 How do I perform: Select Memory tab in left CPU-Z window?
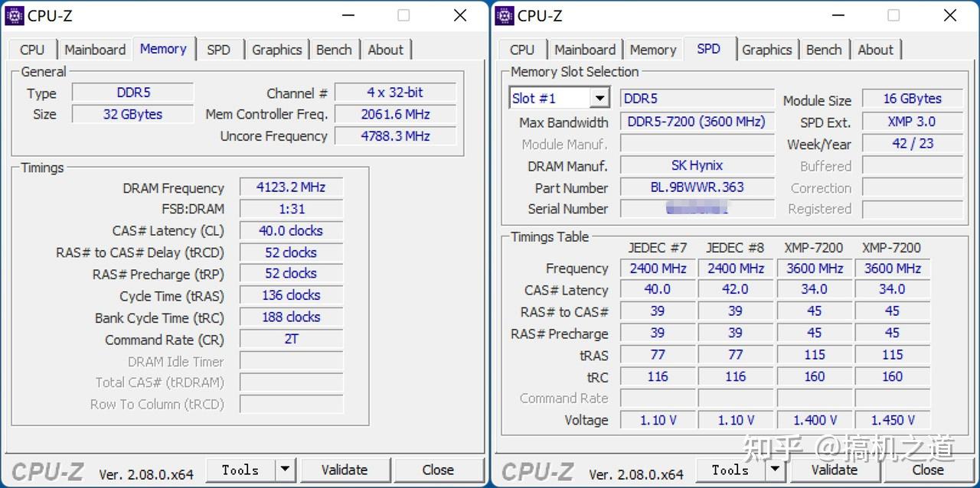click(x=163, y=48)
